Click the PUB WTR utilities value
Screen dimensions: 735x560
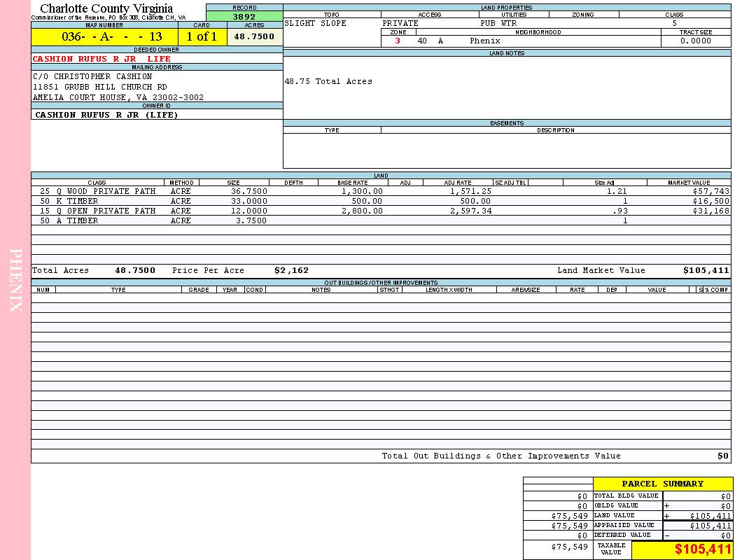pos(498,23)
